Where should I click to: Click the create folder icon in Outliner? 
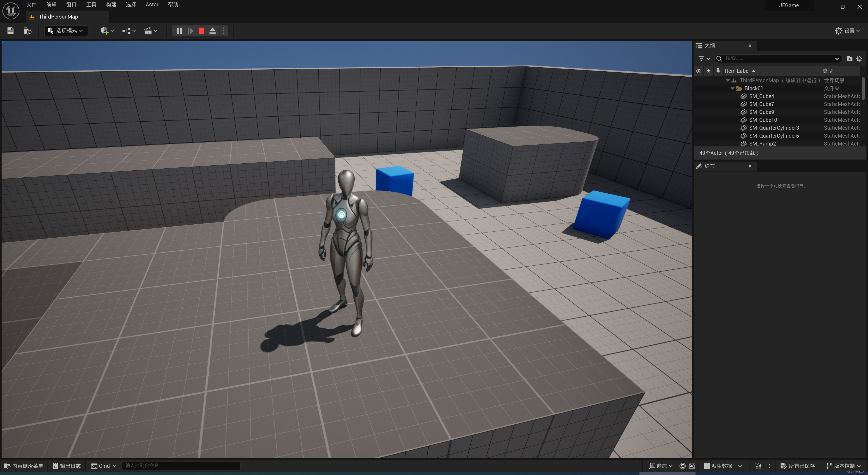(849, 59)
